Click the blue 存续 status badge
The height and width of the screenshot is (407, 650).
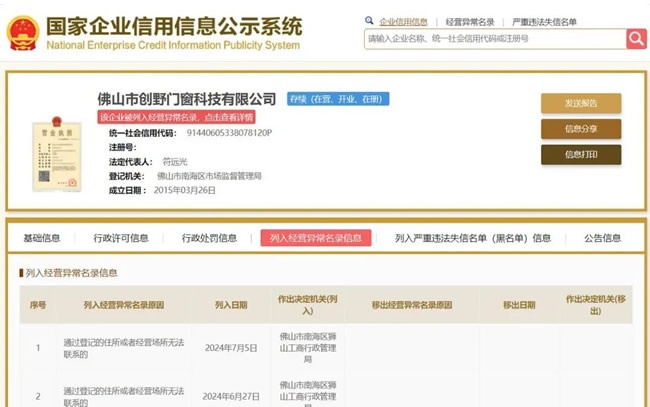338,99
